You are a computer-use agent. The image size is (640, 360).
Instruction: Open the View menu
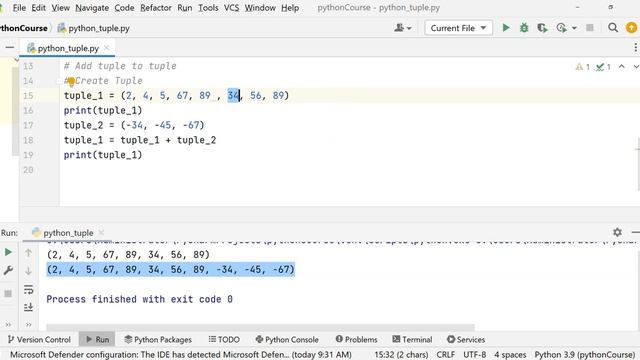point(60,8)
